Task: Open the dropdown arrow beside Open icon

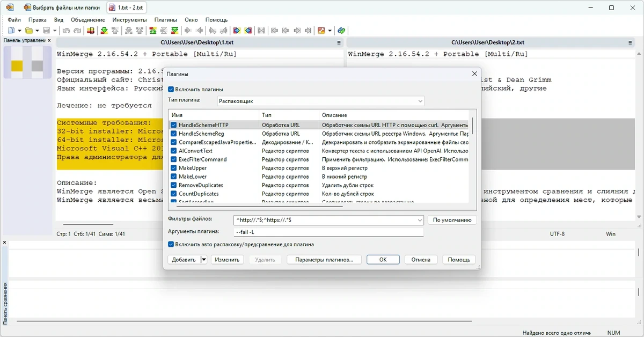Action: [37, 31]
